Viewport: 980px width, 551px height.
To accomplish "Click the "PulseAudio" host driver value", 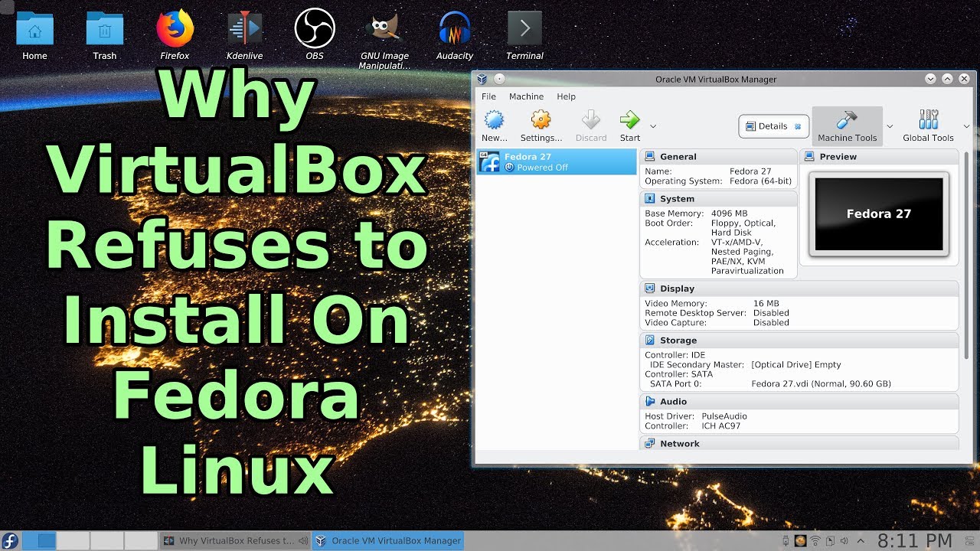I will pyautogui.click(x=726, y=416).
